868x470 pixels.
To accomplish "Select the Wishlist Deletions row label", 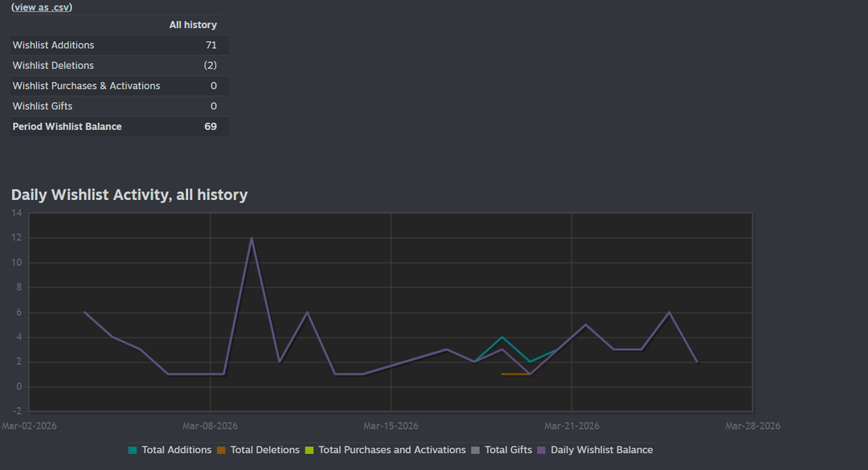I will point(53,66).
